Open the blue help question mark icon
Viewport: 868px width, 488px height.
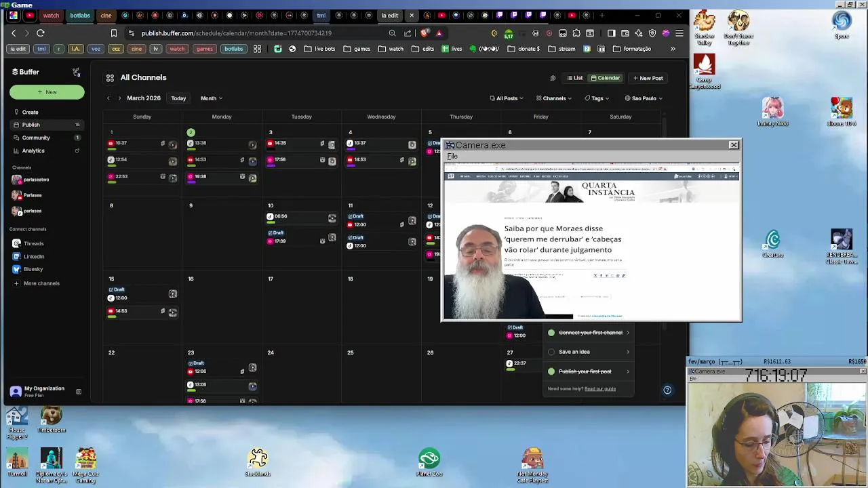(667, 390)
